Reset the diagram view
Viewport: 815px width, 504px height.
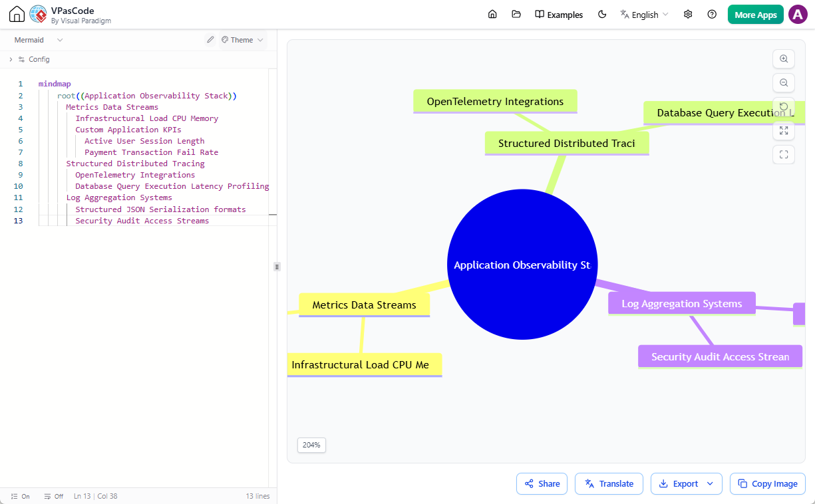point(784,107)
